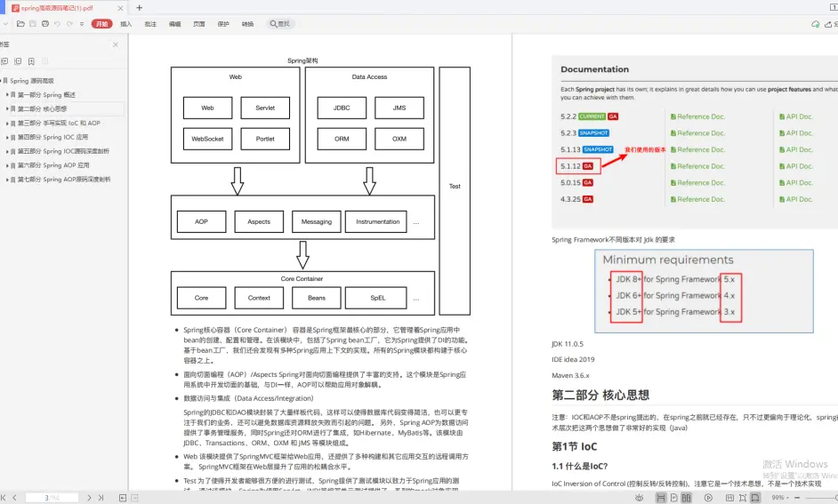Click expand all bookmarks icon
This screenshot has height=504, width=838.
click(4, 61)
